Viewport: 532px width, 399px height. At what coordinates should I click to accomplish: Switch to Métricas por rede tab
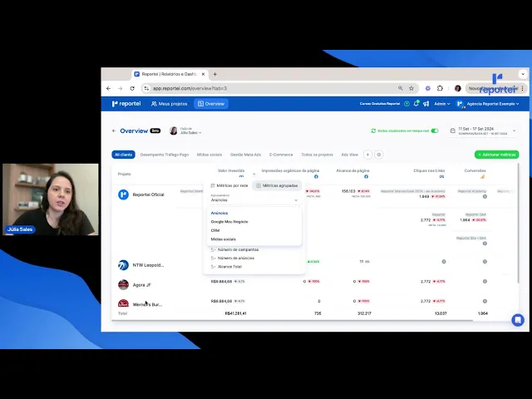coord(229,185)
